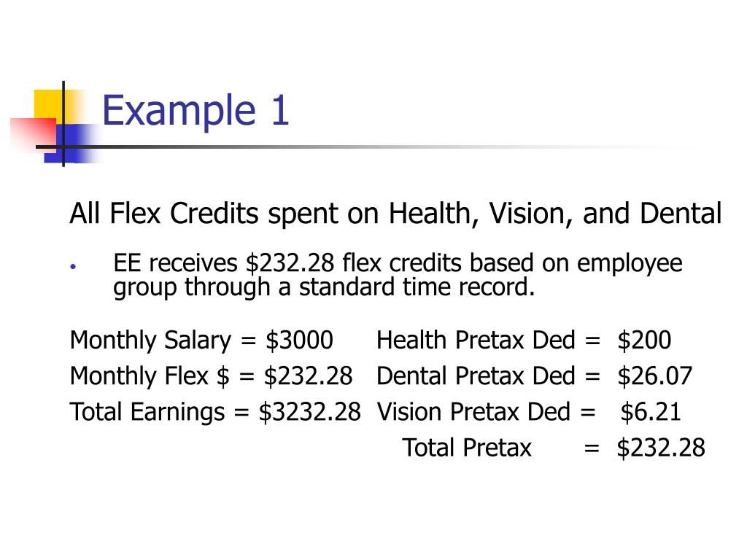Select the Monthly Flex $ line

[211, 376]
